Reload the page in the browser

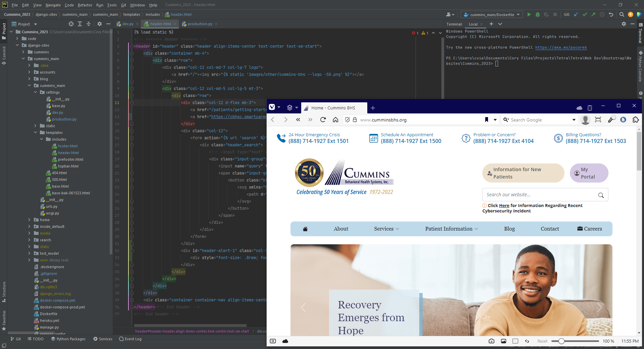tap(323, 120)
